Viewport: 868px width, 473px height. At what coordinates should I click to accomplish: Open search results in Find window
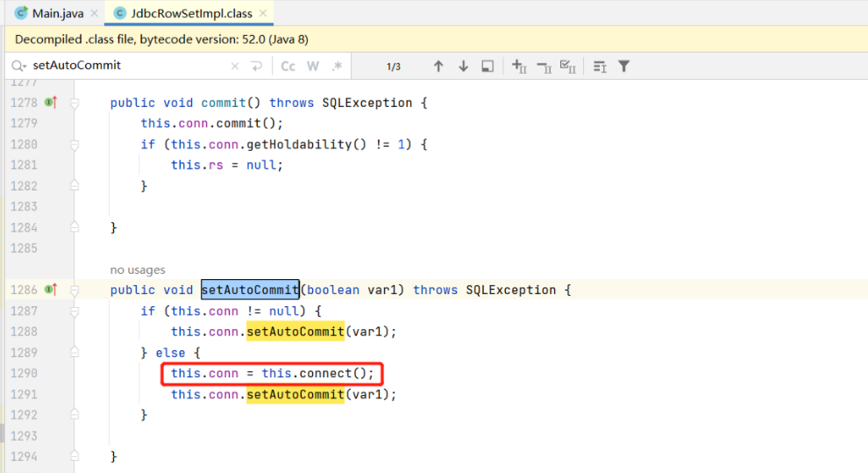point(487,67)
